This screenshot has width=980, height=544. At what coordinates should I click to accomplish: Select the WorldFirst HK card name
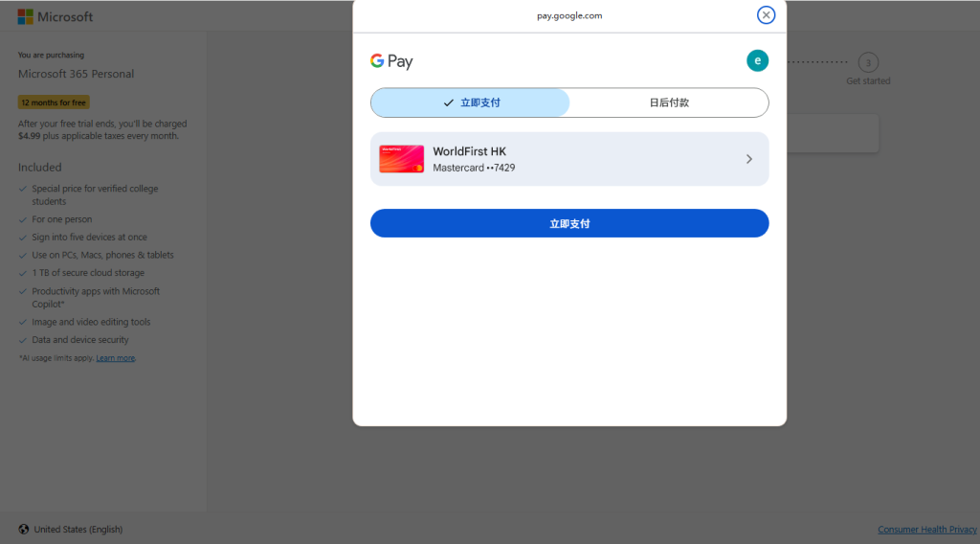coord(469,151)
